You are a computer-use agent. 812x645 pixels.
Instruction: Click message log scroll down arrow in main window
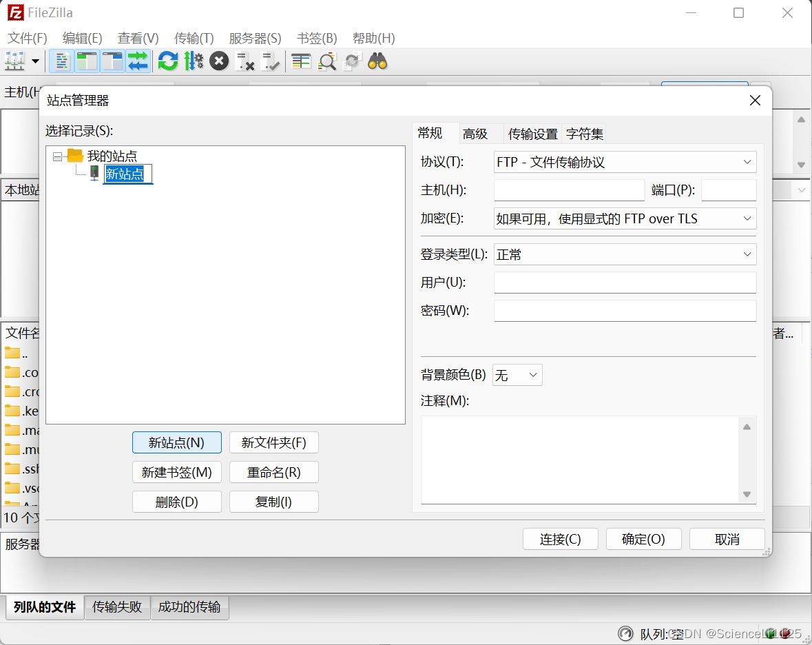tap(801, 165)
